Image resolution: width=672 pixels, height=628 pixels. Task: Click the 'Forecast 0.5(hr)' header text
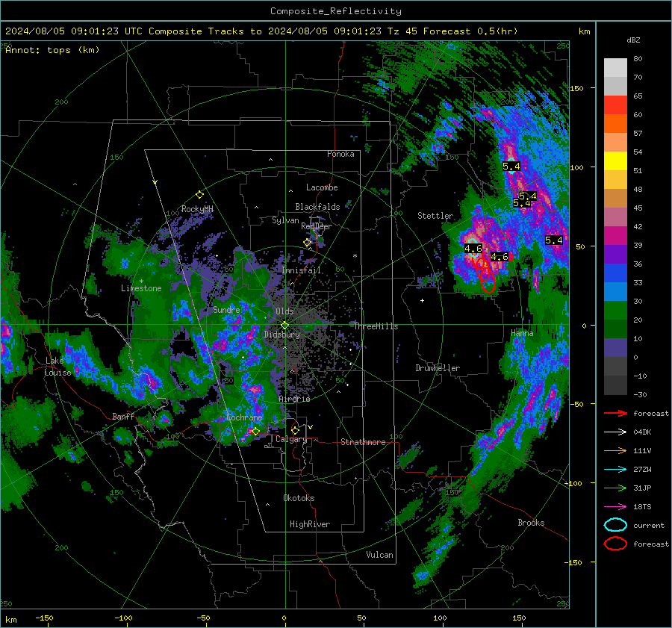(x=470, y=31)
